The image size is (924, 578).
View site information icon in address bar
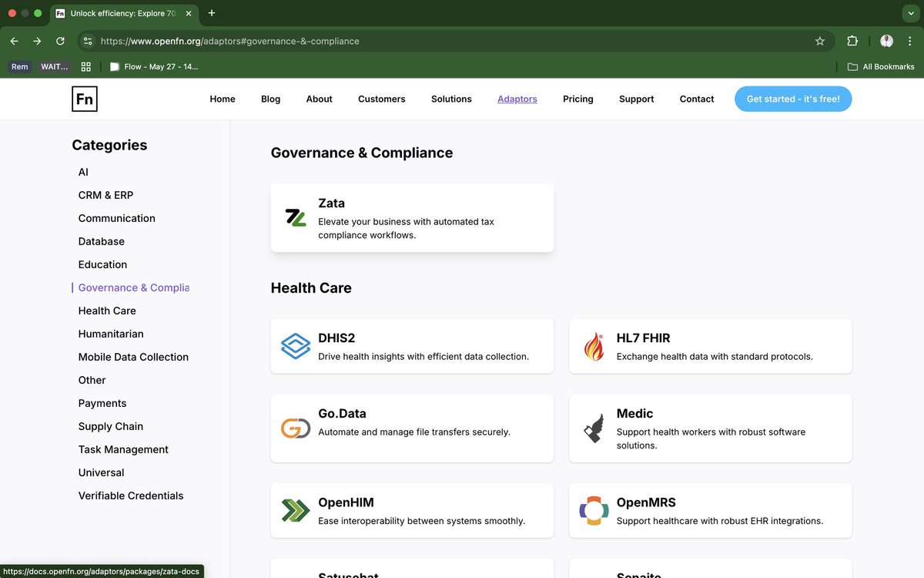coord(88,41)
